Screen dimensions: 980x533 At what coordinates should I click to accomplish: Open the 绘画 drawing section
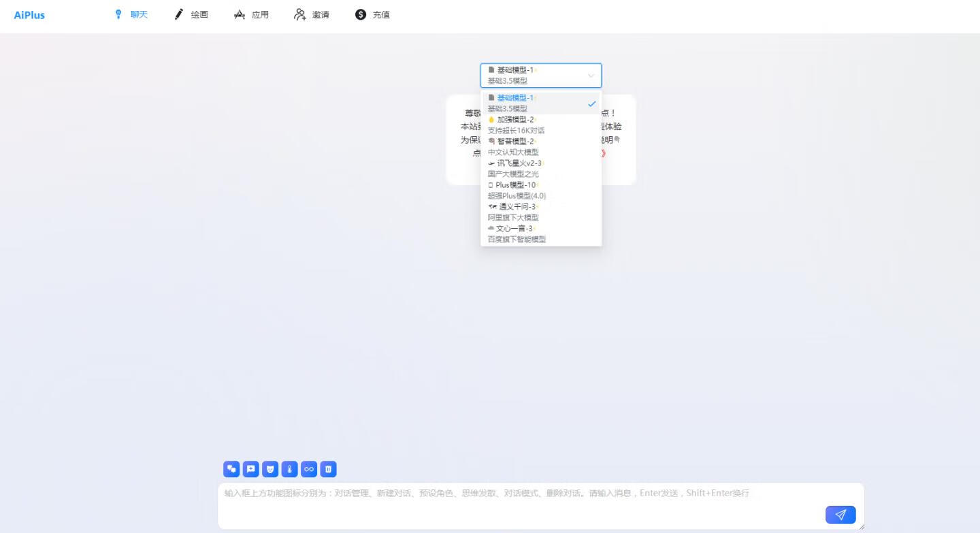[x=191, y=14]
